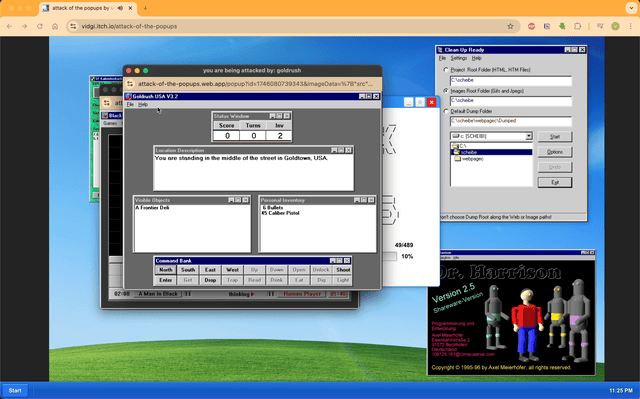The height and width of the screenshot is (399, 640).
Task: Click the site info icon beside vidgi.itch.io
Action: [x=73, y=26]
